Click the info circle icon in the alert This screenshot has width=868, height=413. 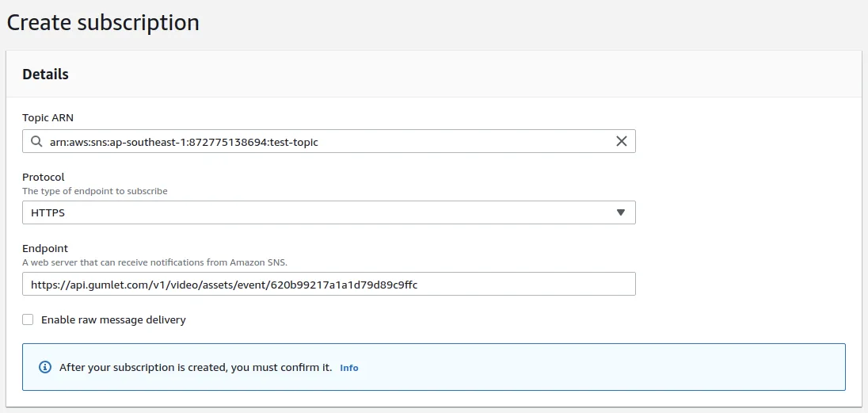click(45, 368)
